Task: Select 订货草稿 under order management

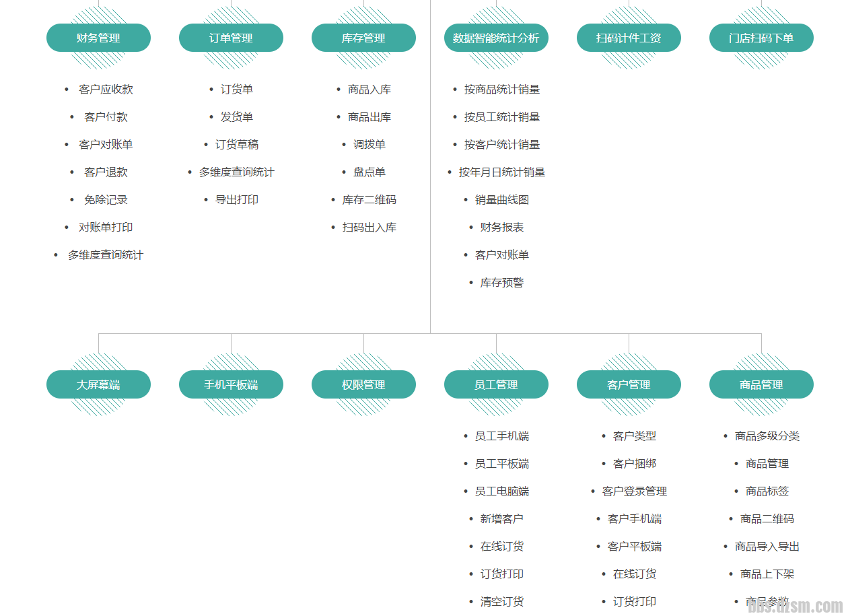Action: 236,145
